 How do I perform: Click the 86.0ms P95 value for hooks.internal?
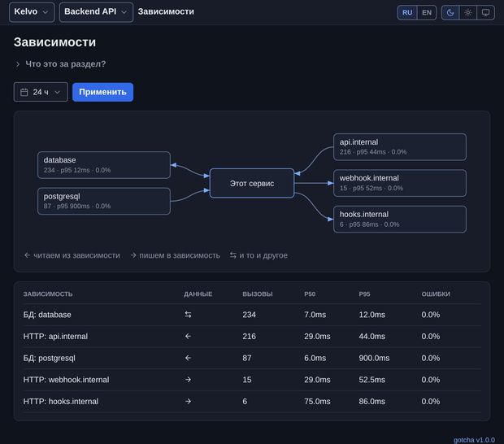(x=371, y=401)
